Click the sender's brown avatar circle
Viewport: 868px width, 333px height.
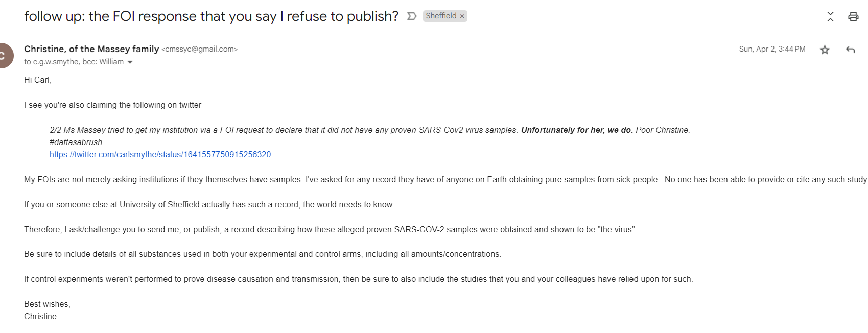coord(4,56)
